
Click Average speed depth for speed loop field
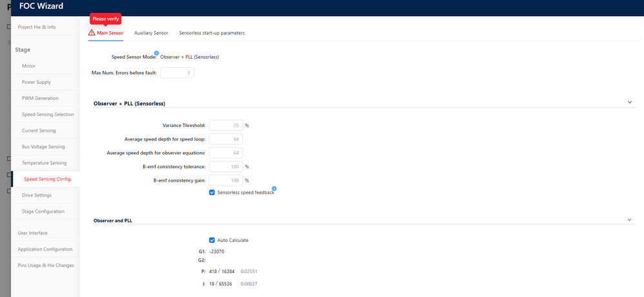click(226, 139)
